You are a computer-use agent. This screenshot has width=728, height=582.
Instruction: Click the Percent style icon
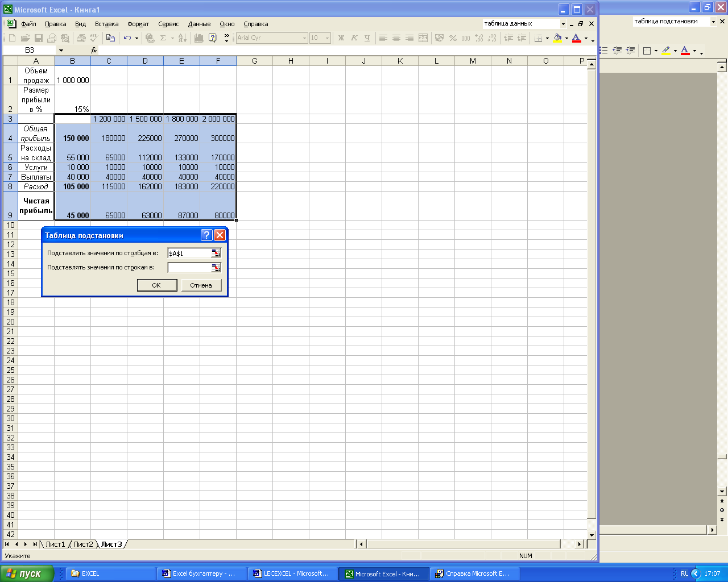[453, 38]
